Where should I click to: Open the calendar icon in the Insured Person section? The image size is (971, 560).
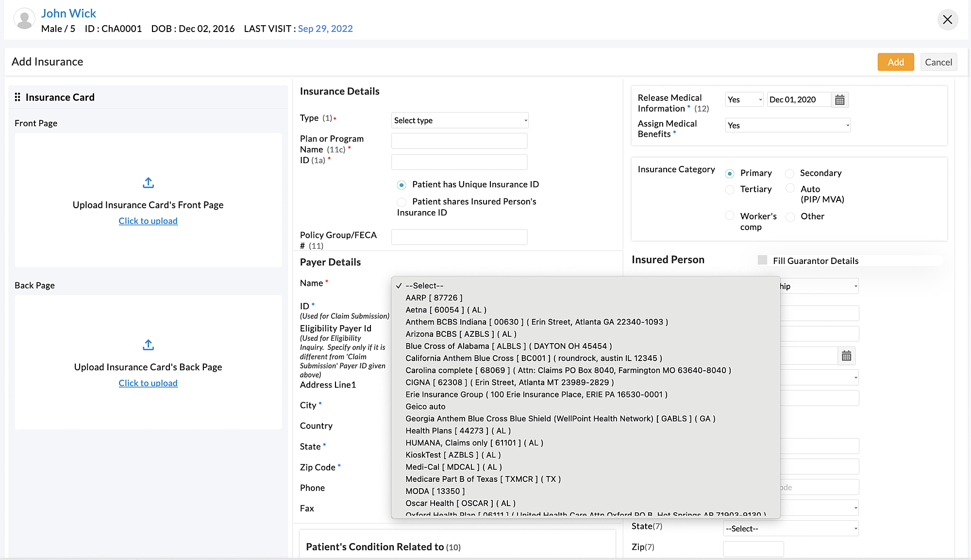[x=846, y=355]
